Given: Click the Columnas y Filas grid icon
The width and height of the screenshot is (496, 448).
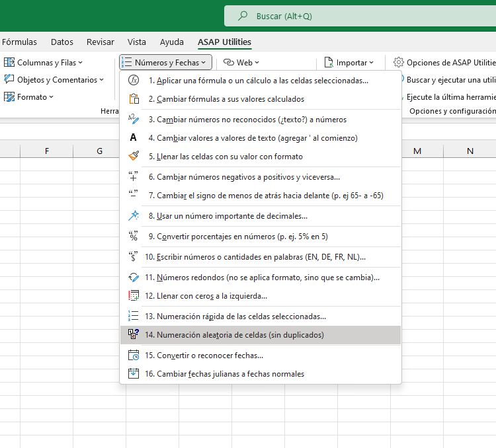Looking at the screenshot, I should 9,62.
